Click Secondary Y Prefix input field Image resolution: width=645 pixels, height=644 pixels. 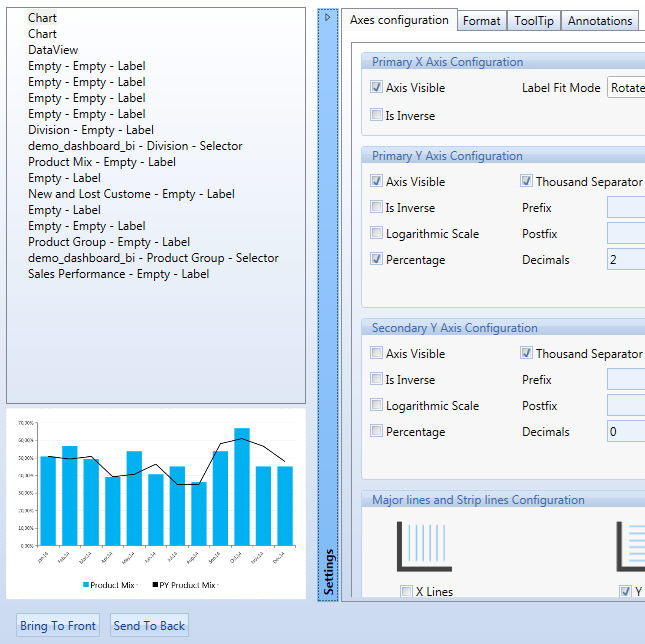[x=626, y=379]
